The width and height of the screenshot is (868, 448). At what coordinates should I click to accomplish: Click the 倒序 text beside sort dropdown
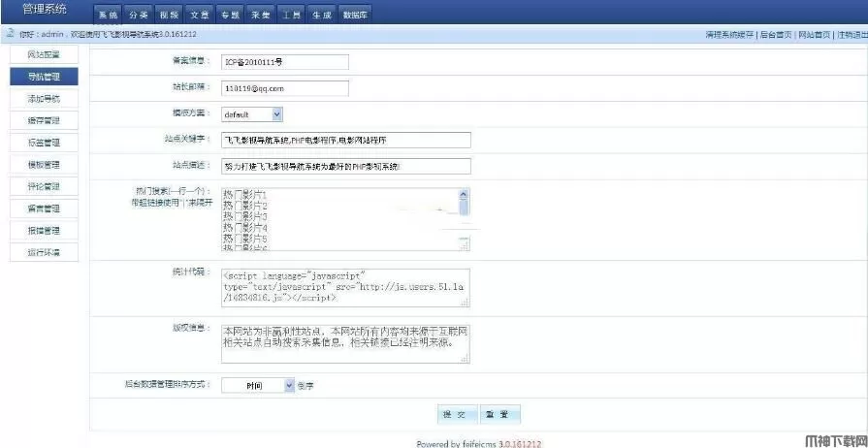coord(305,386)
